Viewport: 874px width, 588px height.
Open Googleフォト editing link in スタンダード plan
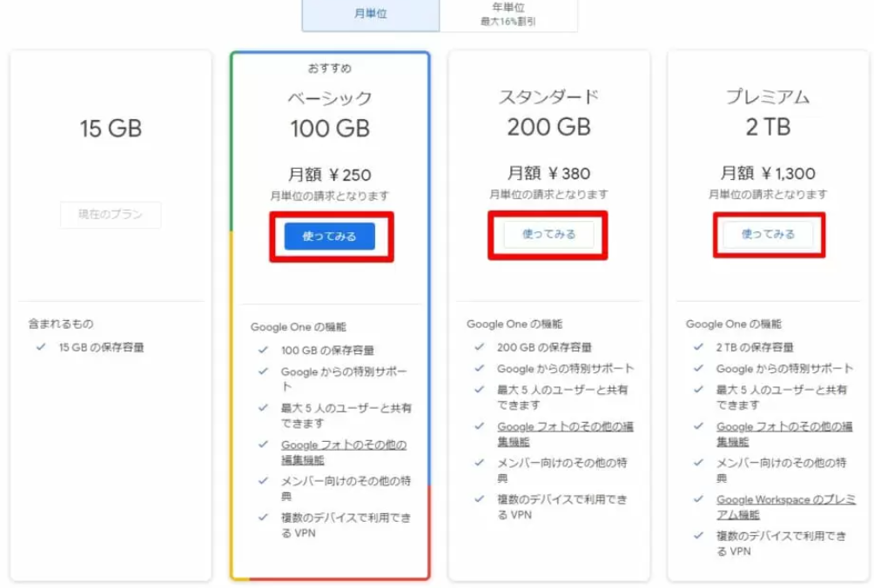point(565,434)
